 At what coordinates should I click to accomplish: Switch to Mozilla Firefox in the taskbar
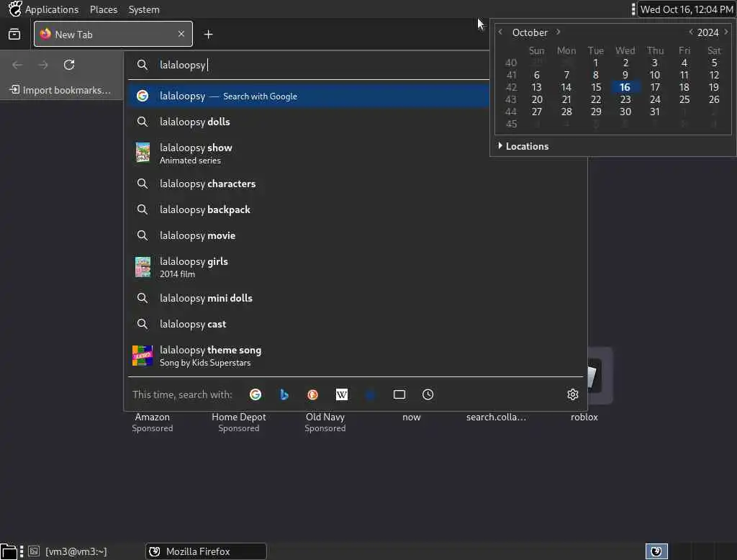(x=206, y=551)
